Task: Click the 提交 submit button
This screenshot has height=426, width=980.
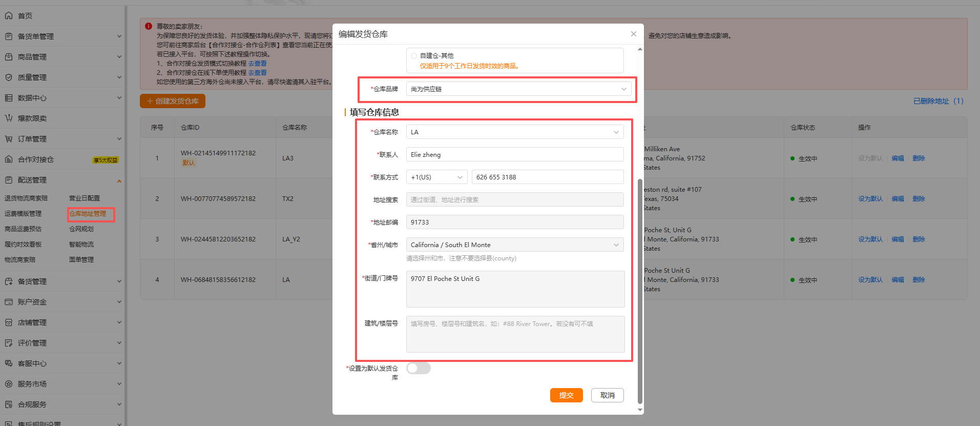Action: (x=567, y=395)
